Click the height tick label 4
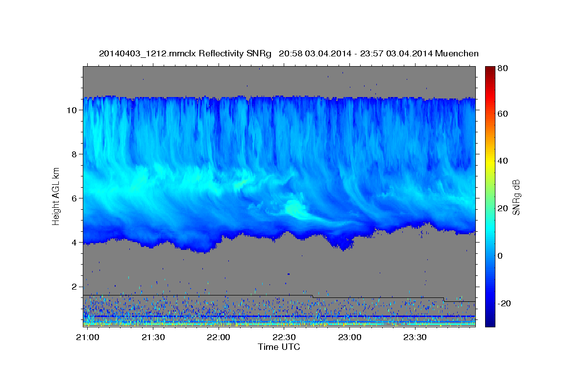The height and width of the screenshot is (392, 588). [74, 242]
